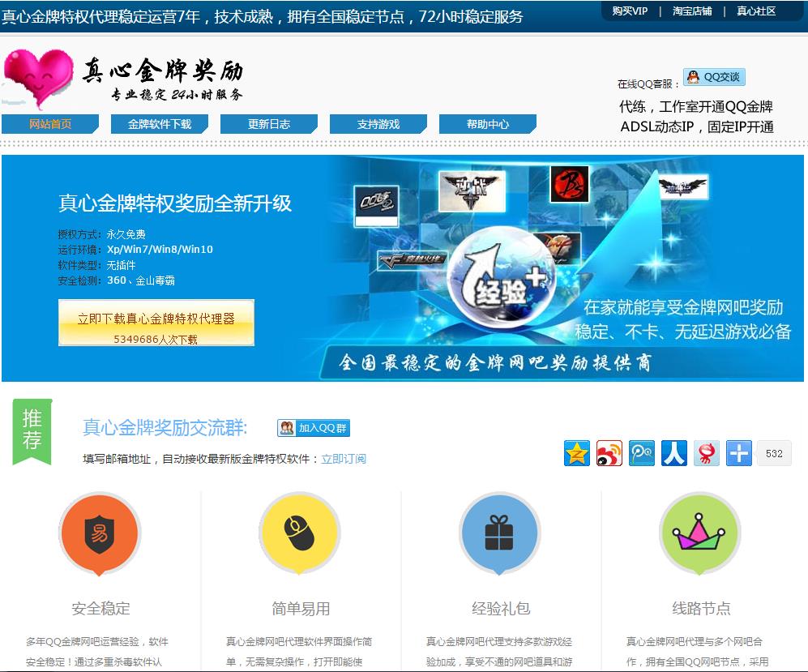The height and width of the screenshot is (672, 808).
Task: Click the 简单易用 heading text
Action: (x=301, y=609)
